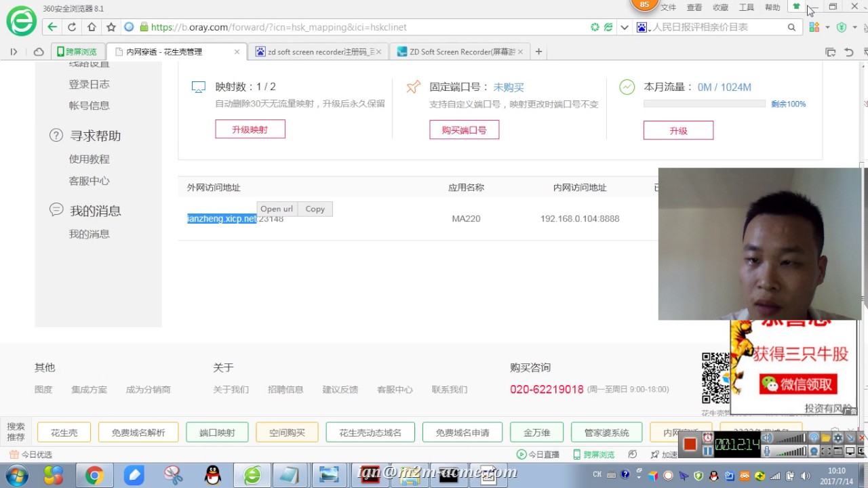Open the 文件 menu
The width and height of the screenshot is (868, 488).
click(x=669, y=7)
